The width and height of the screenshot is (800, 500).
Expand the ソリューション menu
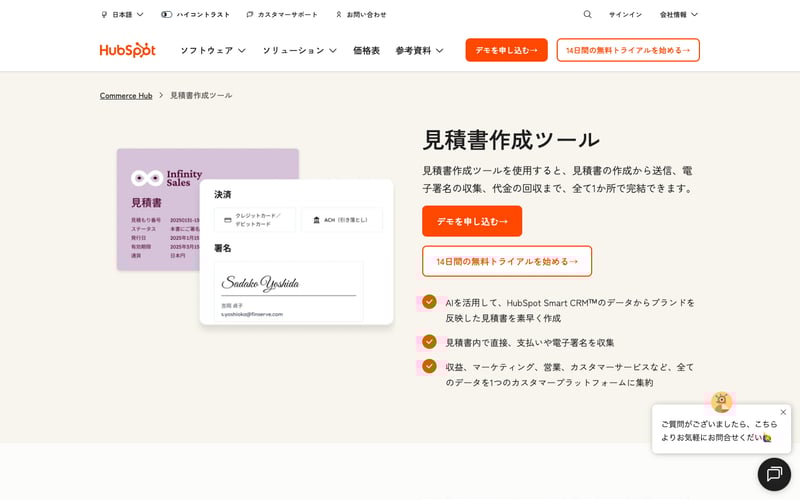pyautogui.click(x=299, y=51)
